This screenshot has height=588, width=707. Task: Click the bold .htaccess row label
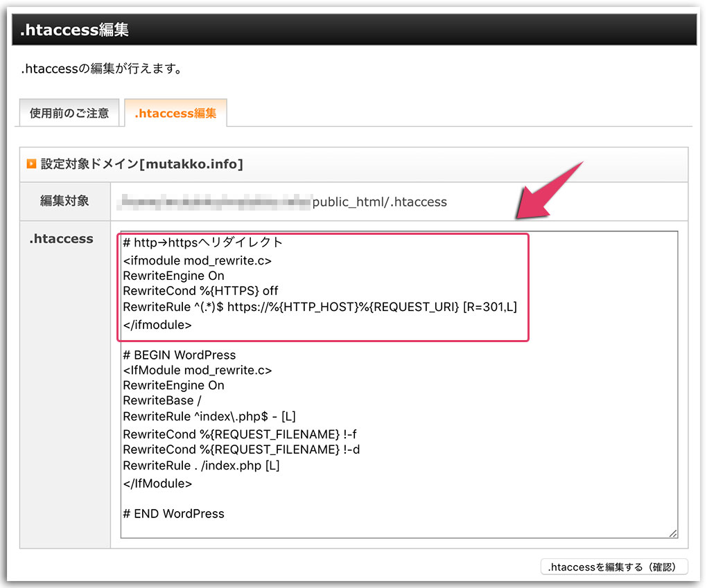point(61,239)
